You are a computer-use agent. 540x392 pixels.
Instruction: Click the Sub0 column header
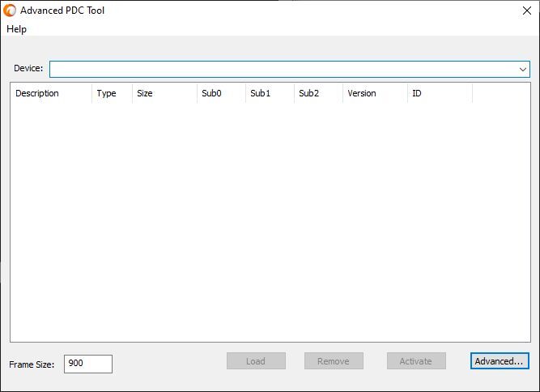click(x=222, y=93)
